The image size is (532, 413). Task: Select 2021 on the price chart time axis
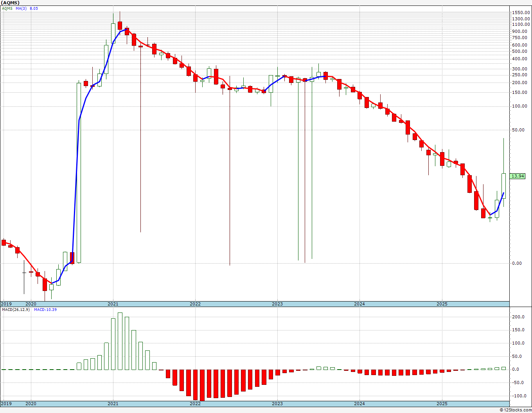pos(113,304)
